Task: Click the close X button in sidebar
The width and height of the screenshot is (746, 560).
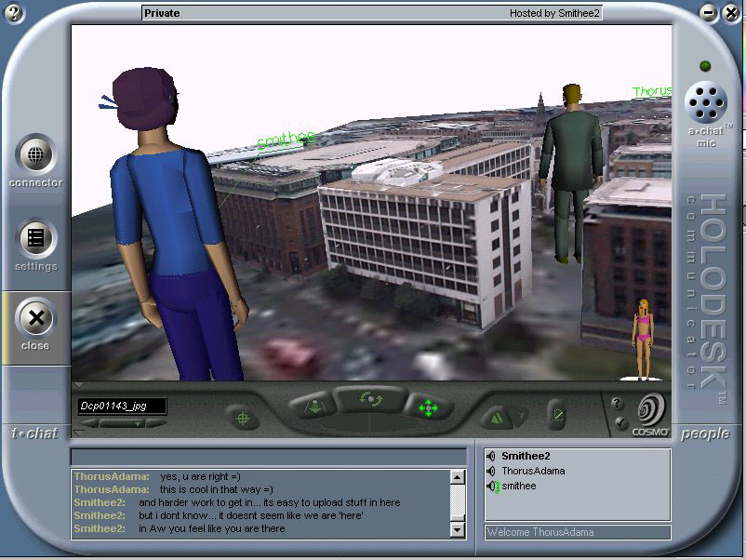Action: point(36,318)
